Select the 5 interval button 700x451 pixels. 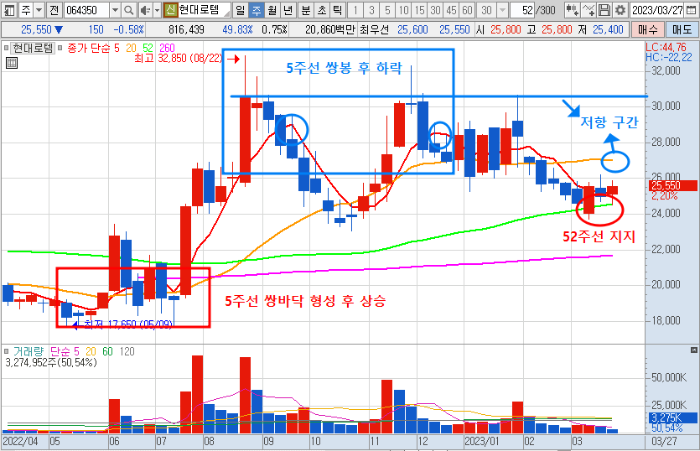[388, 9]
